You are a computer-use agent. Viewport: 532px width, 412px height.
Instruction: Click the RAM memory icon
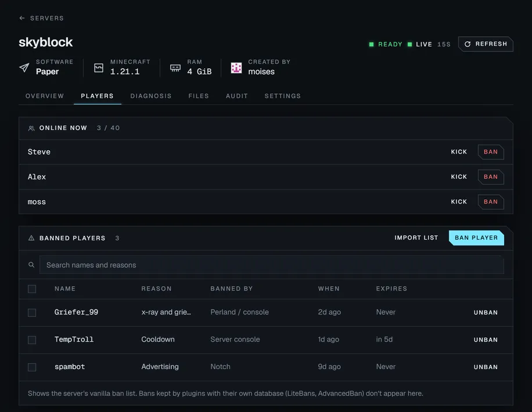pos(175,68)
